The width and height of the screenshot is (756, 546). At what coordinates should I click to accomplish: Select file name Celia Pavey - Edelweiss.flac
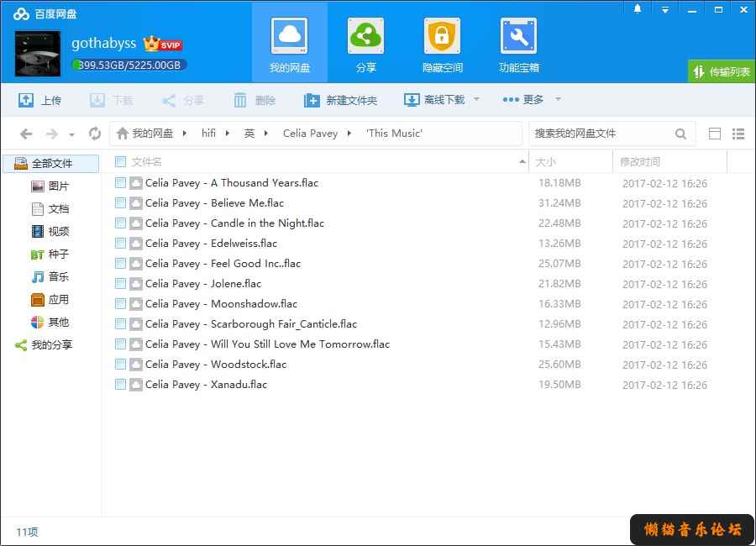pos(211,244)
